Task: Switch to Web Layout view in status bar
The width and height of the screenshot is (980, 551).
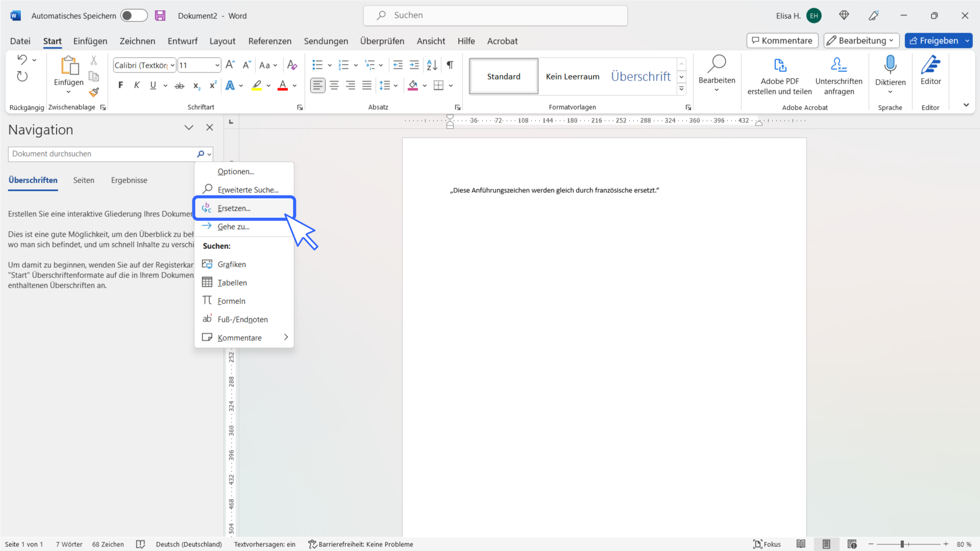Action: point(852,544)
